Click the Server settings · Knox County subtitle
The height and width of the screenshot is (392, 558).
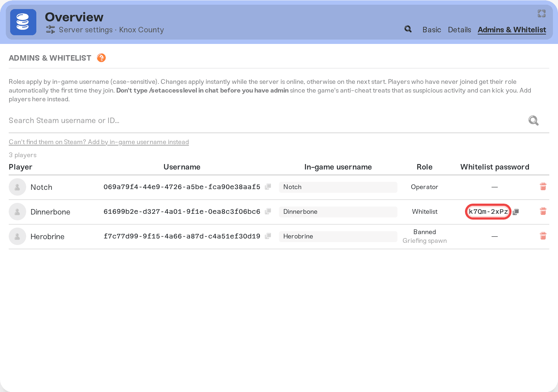coord(111,30)
